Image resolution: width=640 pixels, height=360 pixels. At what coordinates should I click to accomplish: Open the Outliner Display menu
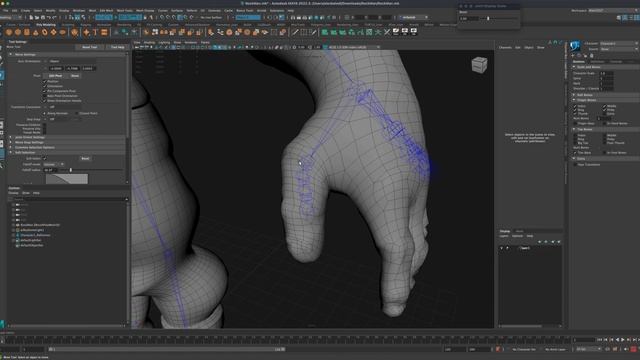click(13, 193)
